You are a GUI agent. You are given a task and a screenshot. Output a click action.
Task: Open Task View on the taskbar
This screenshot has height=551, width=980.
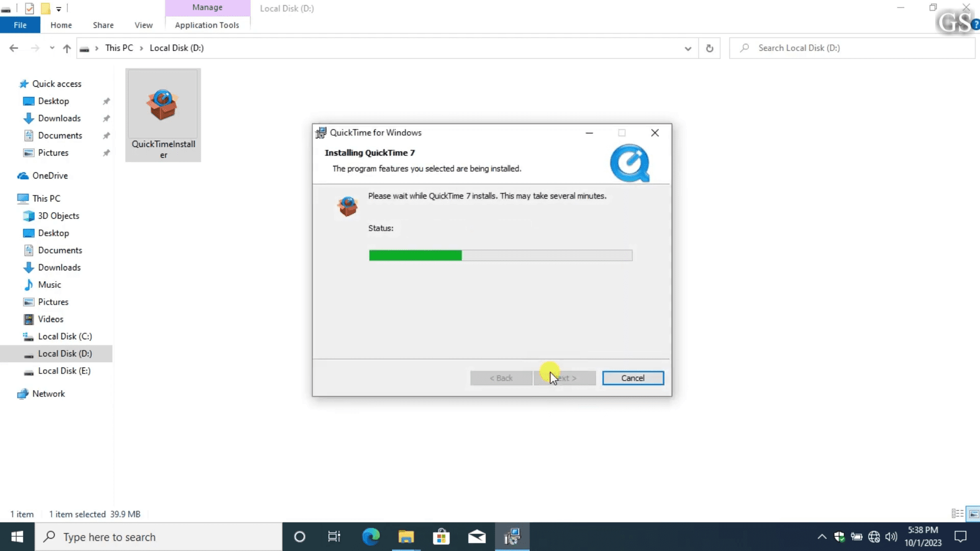(x=334, y=537)
